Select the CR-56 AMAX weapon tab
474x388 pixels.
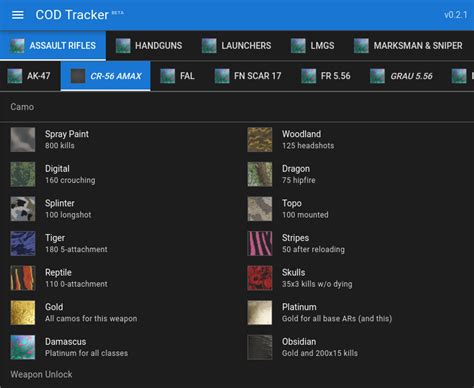105,76
